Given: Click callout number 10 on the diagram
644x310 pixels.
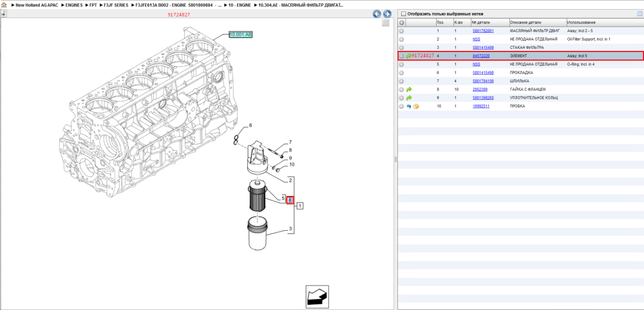Looking at the screenshot, I should pyautogui.click(x=292, y=164).
